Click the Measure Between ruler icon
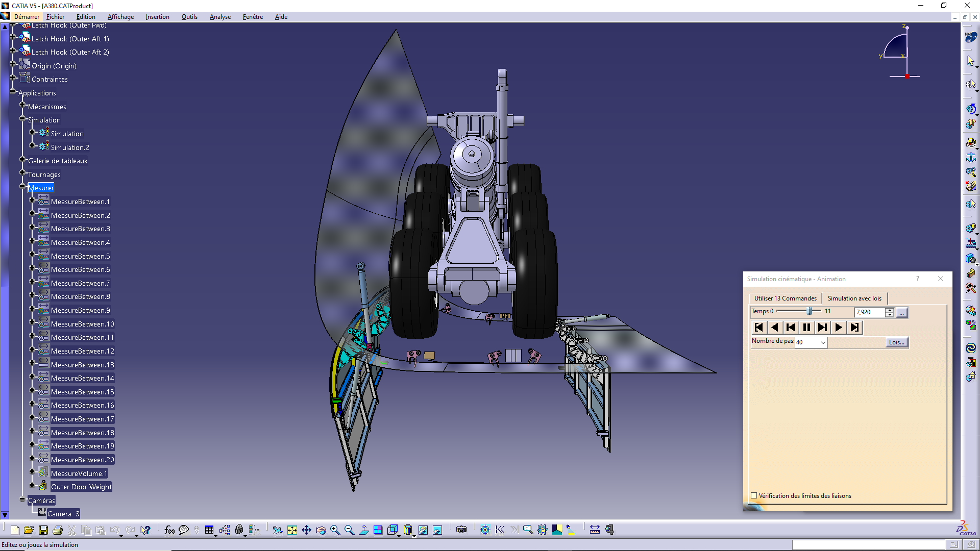The height and width of the screenshot is (551, 980). [x=595, y=530]
